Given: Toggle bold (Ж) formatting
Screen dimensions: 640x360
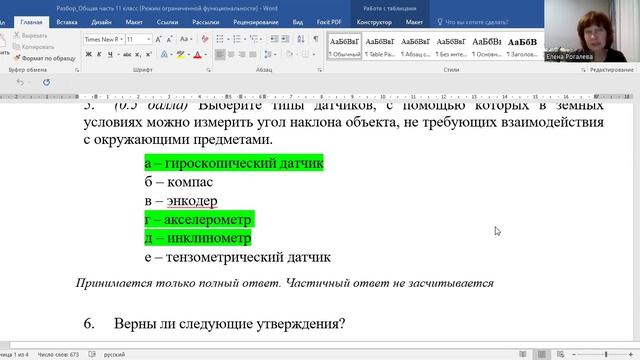Looking at the screenshot, I should coord(89,54).
